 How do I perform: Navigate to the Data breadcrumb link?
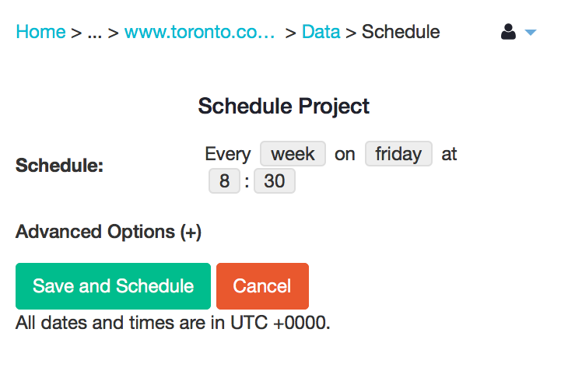point(321,32)
